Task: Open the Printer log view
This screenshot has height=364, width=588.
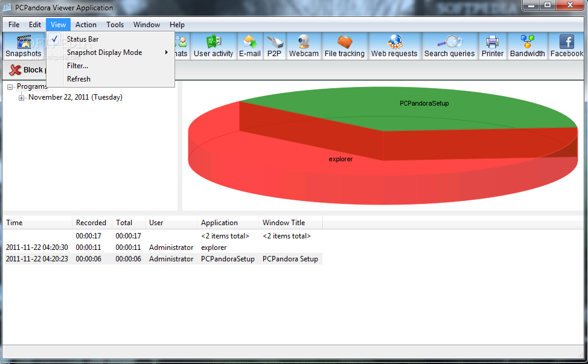Action: point(493,46)
